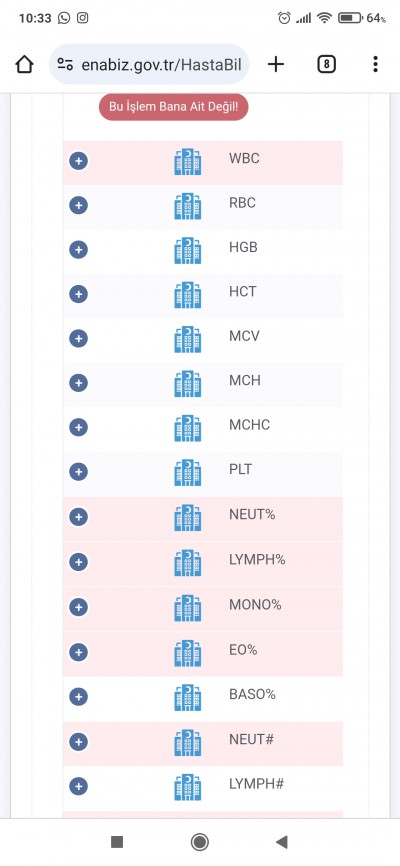Tap the Android back navigation button

[x=282, y=842]
